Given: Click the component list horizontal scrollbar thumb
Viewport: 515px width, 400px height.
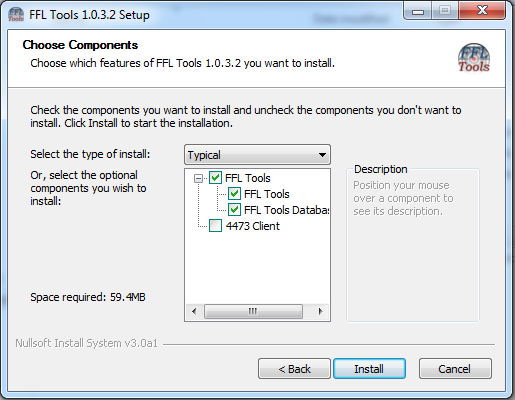Looking at the screenshot, I should tap(253, 312).
